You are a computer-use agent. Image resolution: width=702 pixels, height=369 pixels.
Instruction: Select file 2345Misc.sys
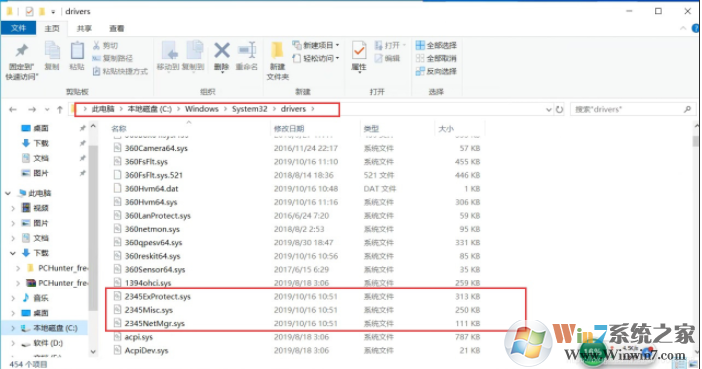[149, 310]
